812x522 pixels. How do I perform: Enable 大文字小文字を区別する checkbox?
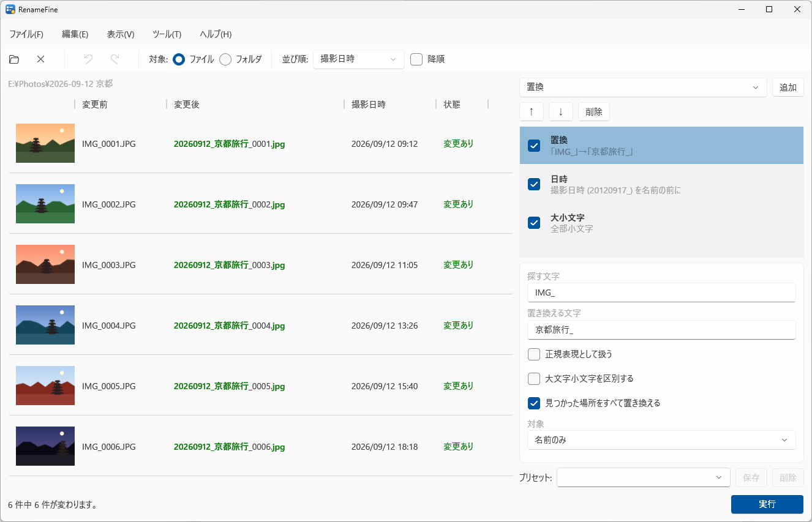pos(534,379)
